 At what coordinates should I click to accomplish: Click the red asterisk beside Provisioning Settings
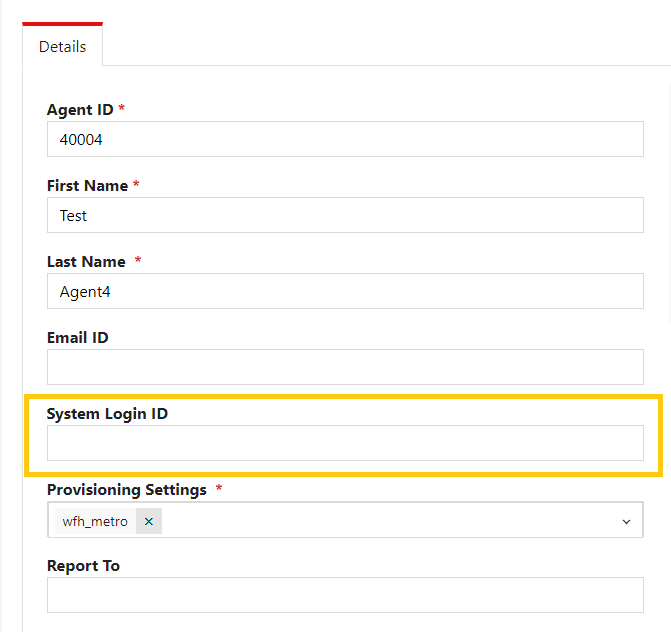219,487
